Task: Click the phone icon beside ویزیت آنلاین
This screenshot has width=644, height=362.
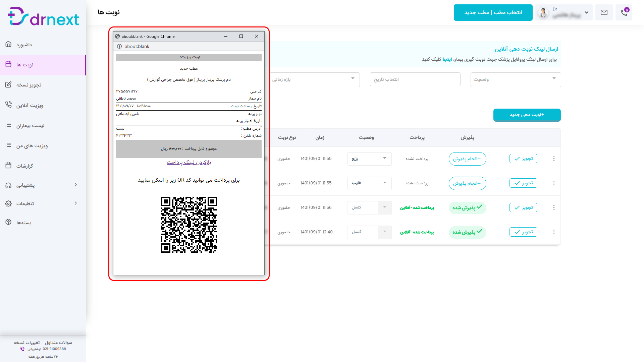Action: (8, 105)
